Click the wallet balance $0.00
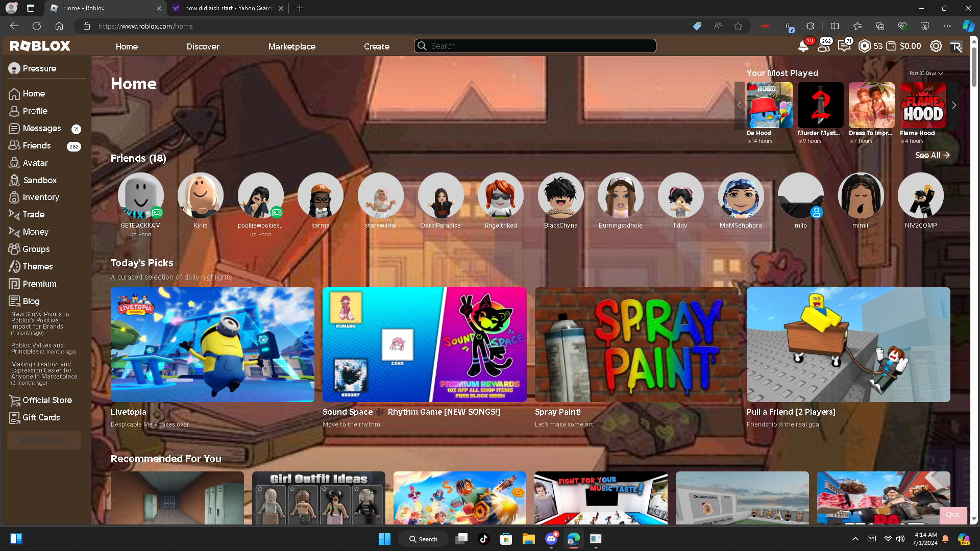 pos(910,46)
